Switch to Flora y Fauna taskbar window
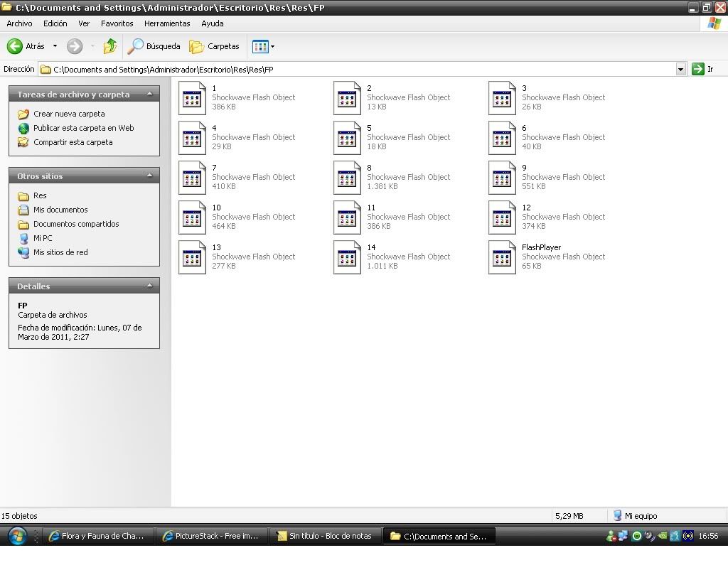The image size is (728, 565). click(x=97, y=536)
